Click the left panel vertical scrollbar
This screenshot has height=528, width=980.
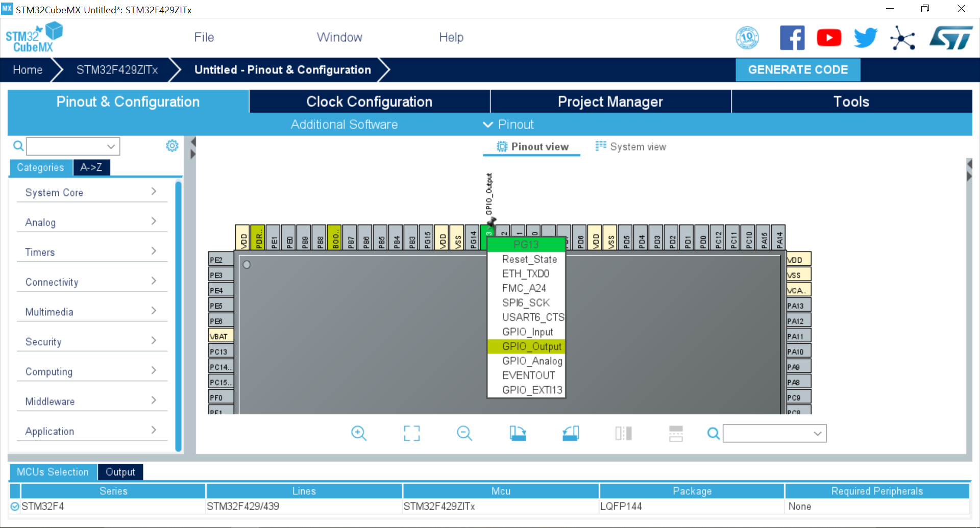178,316
